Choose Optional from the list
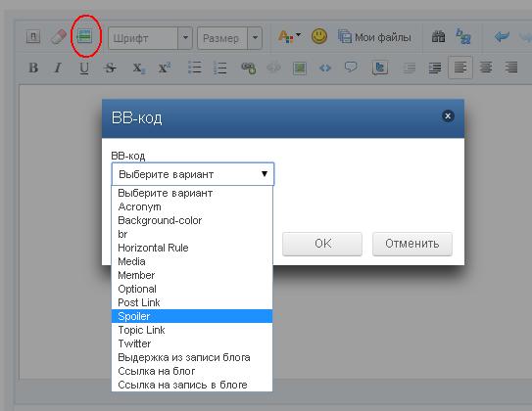Screen dimensions: 532x411 [x=192, y=289]
